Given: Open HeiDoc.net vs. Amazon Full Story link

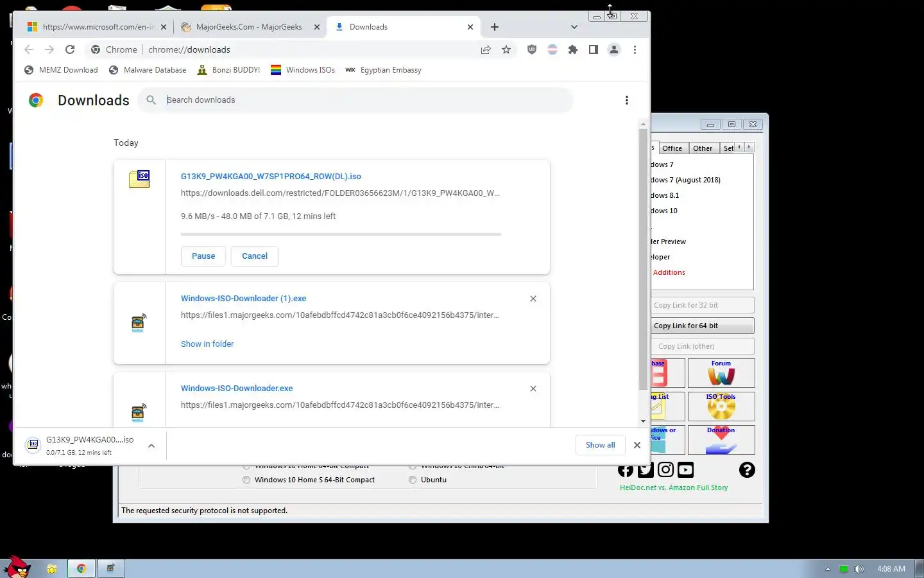Looking at the screenshot, I should pos(674,488).
